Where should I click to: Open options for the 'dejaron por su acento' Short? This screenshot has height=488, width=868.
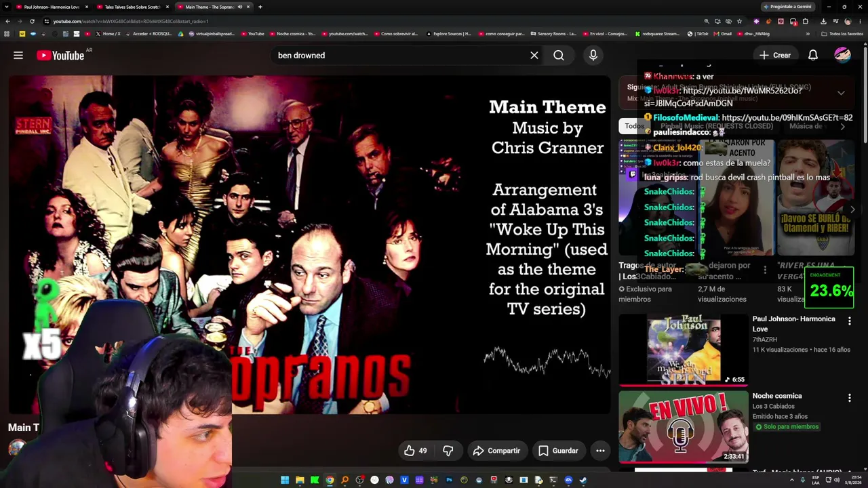tap(765, 270)
